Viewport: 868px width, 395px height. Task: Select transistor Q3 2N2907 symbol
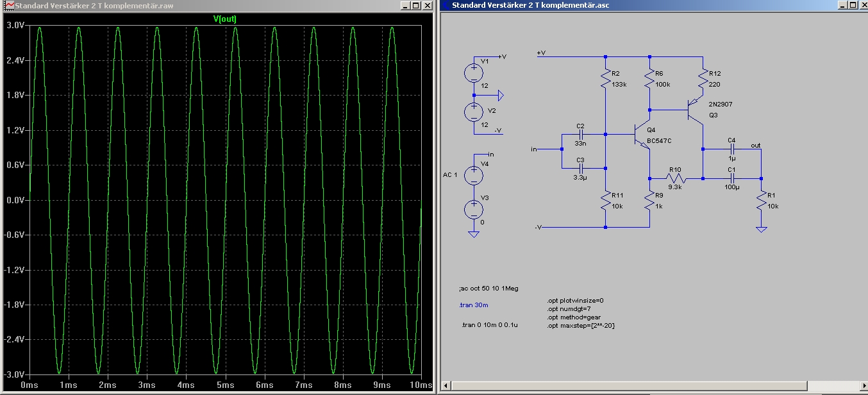(695, 110)
